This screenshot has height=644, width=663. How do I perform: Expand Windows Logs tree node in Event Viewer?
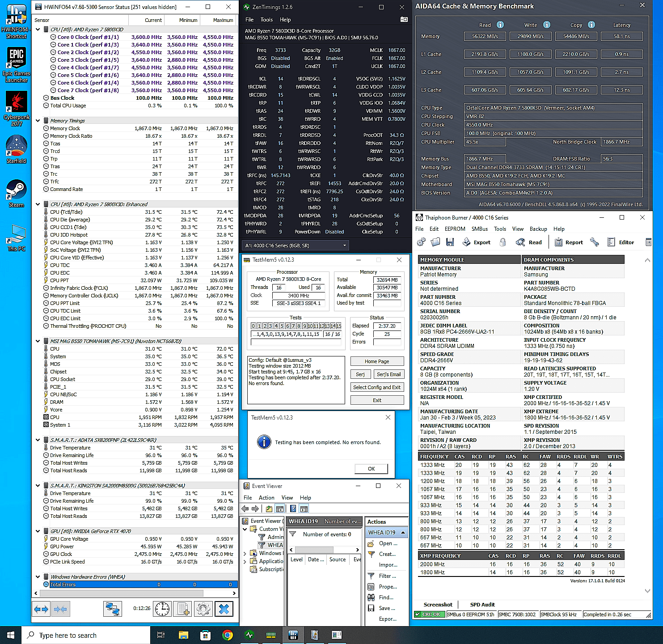(245, 553)
